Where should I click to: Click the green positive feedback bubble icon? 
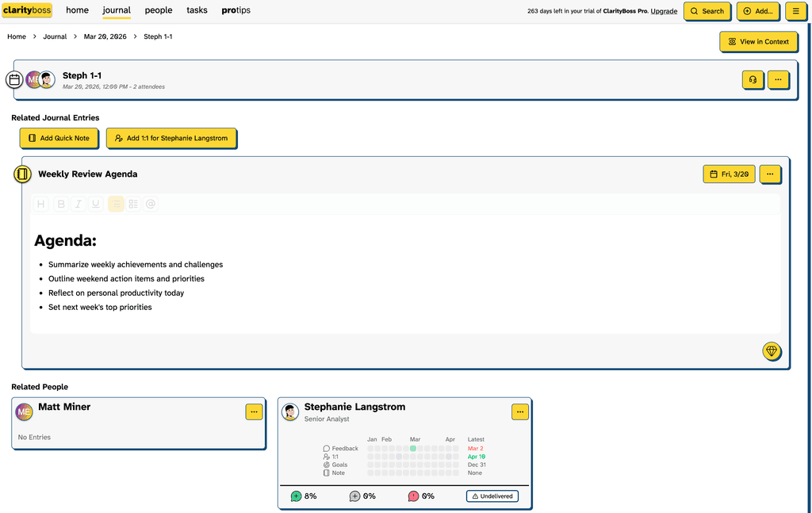[x=296, y=496]
